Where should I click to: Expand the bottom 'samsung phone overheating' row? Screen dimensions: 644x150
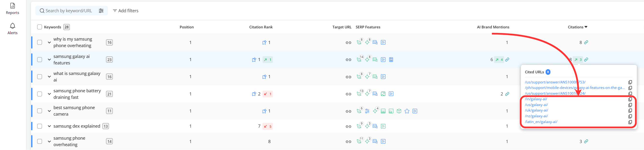point(49,142)
